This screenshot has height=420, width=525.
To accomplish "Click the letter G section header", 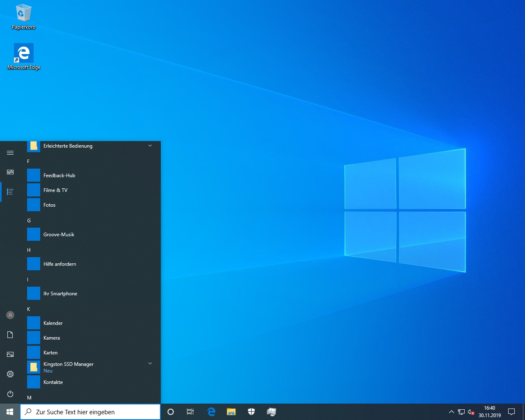I will [x=29, y=221].
